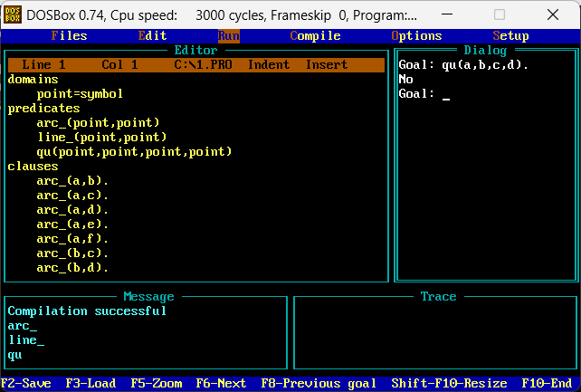Click 'line_' in Message panel
Image resolution: width=581 pixels, height=392 pixels.
coord(26,340)
